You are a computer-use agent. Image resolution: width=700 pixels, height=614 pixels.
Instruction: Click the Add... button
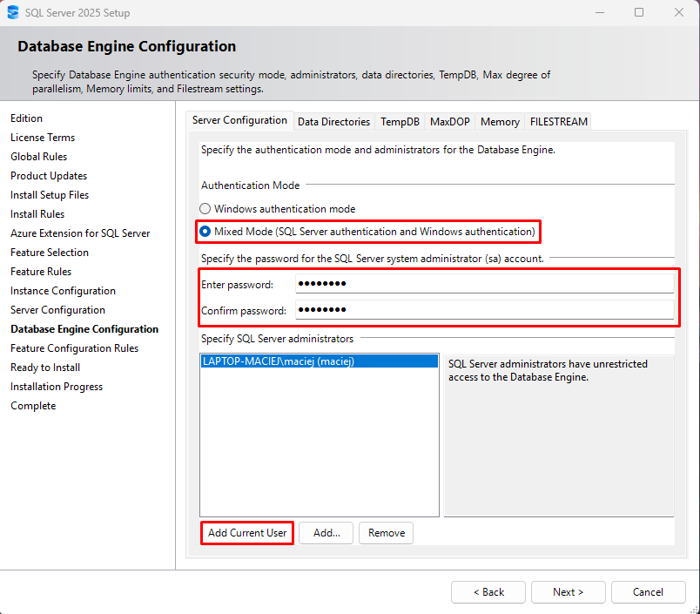(326, 533)
